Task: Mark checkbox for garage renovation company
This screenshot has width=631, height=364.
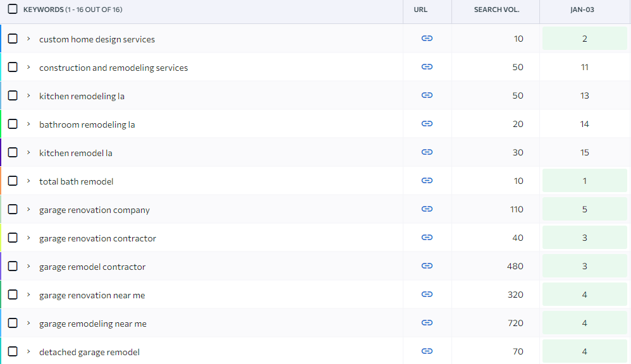Action: point(13,209)
